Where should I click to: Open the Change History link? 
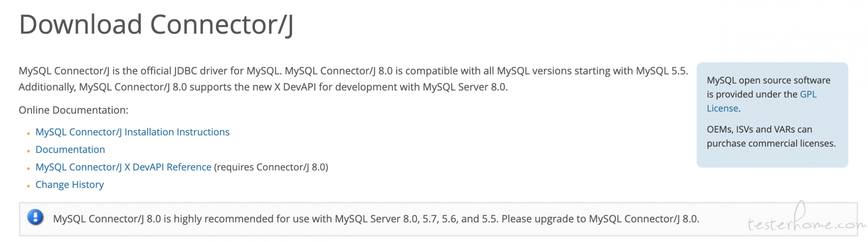pos(70,185)
